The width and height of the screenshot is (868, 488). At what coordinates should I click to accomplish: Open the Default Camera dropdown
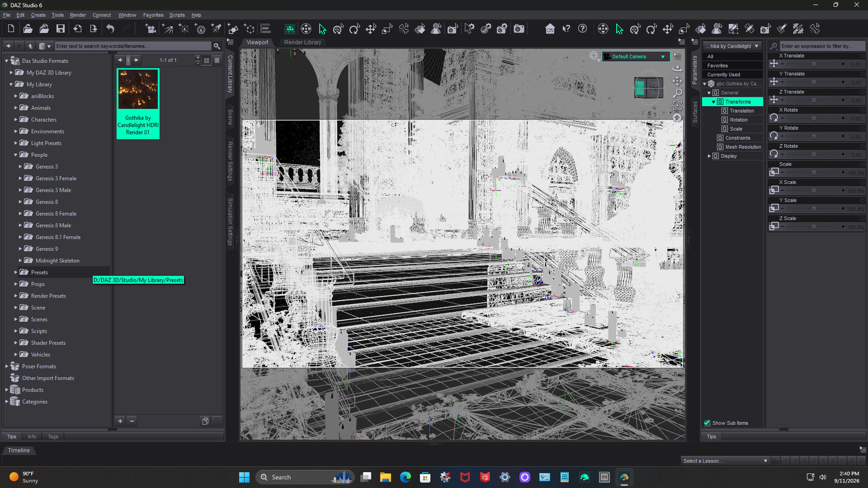(x=636, y=56)
